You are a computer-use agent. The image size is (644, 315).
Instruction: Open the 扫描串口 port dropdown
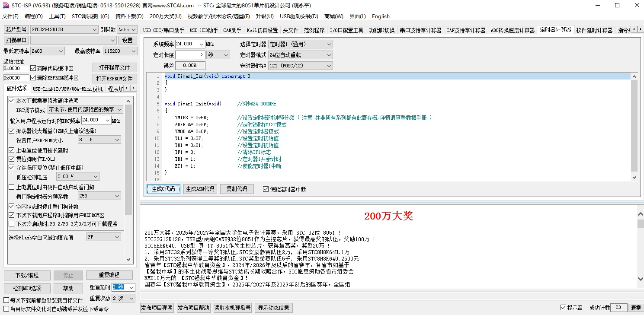coord(74,40)
